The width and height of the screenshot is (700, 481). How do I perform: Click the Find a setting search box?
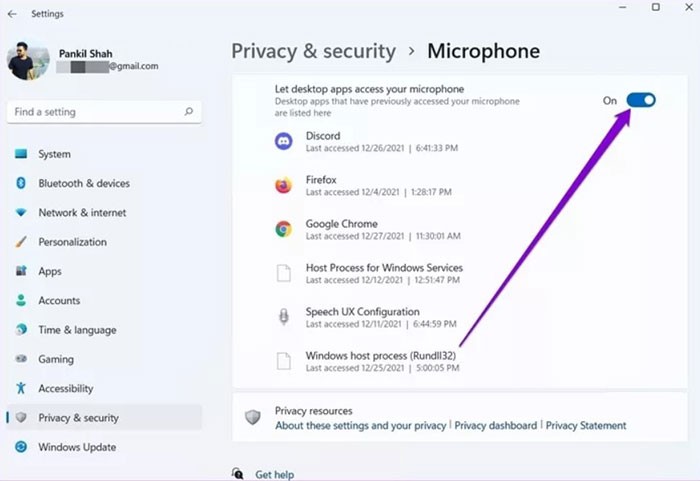pos(95,112)
